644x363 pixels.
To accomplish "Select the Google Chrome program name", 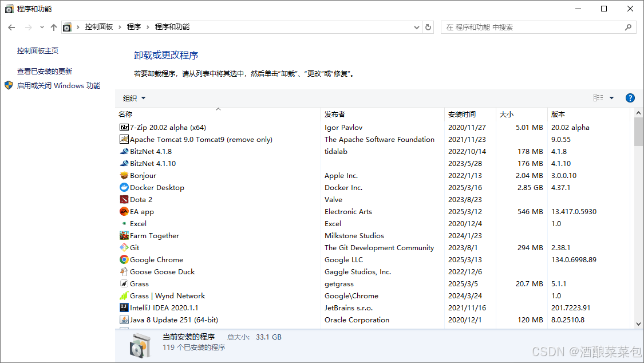I will (156, 259).
